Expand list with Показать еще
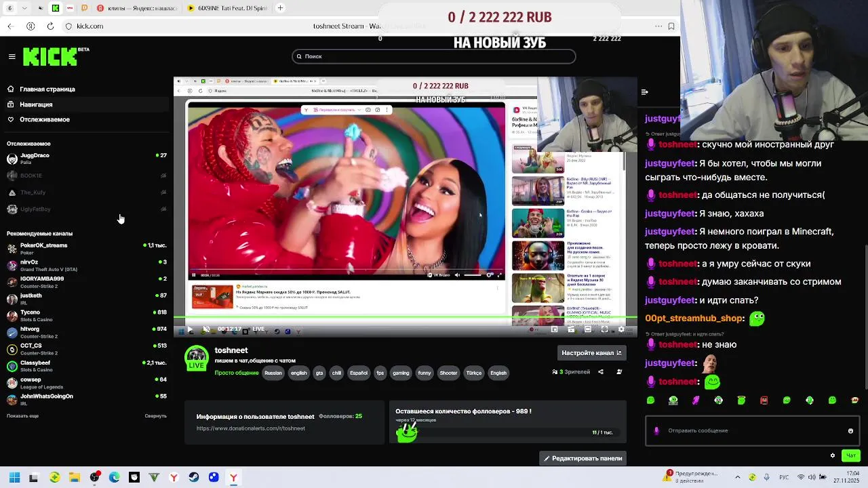868x488 pixels. pos(22,415)
